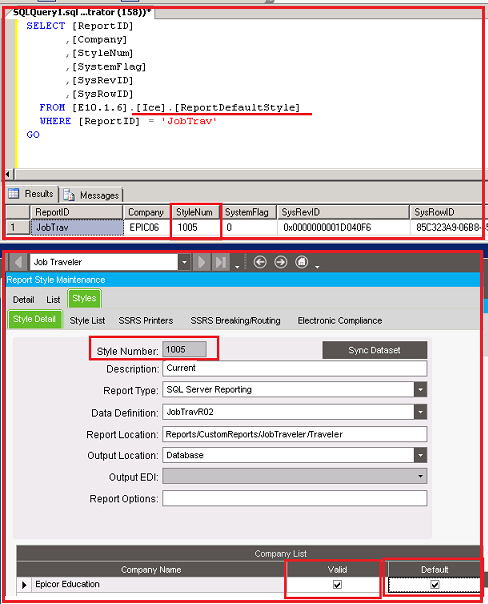The height and width of the screenshot is (604, 488).
Task: Click the circular home icon
Action: click(x=302, y=262)
